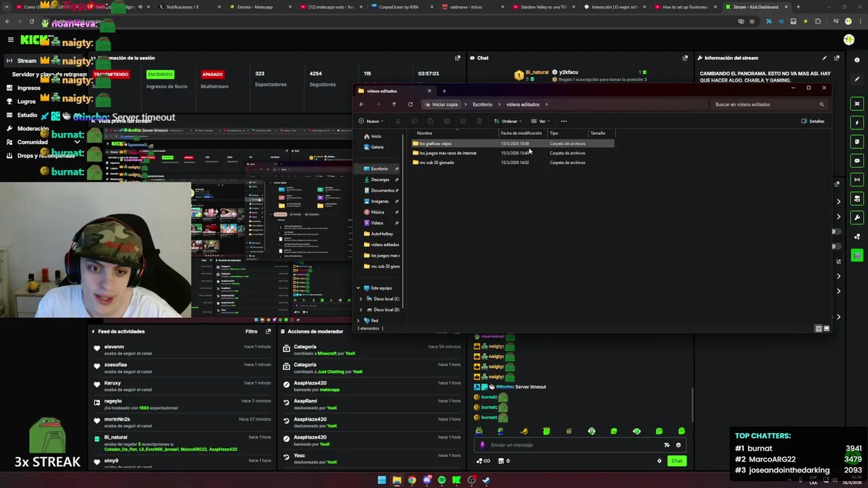The height and width of the screenshot is (488, 868).
Task: Click rageylo in activity feed
Action: (x=113, y=401)
